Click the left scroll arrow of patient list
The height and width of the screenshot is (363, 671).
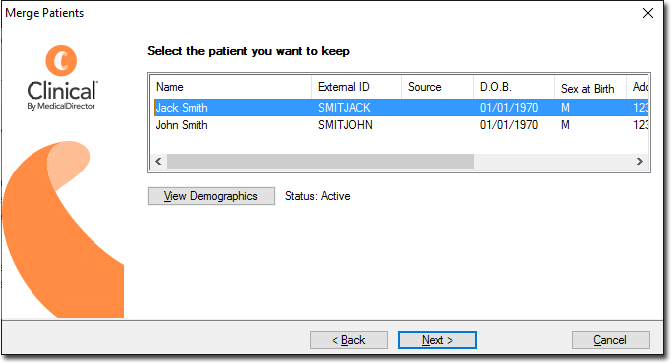point(158,161)
